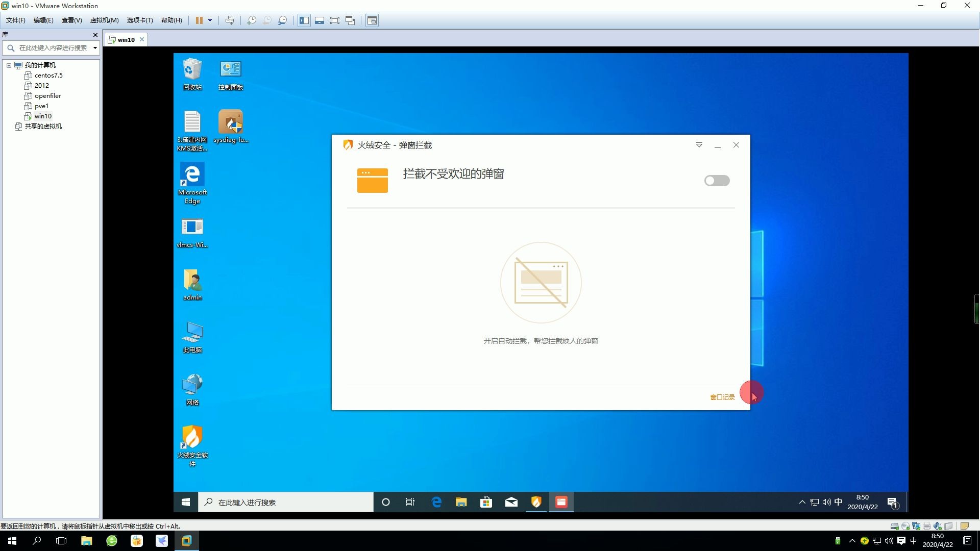Select the openfiler virtual machine
Viewport: 980px width, 551px height.
(x=47, y=96)
